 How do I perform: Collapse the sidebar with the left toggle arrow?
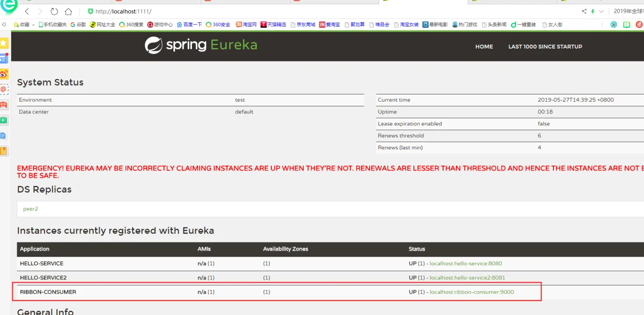[4, 24]
